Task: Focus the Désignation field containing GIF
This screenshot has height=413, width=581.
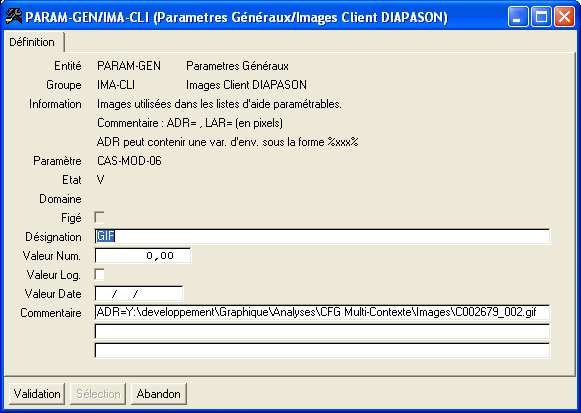Action: point(322,236)
